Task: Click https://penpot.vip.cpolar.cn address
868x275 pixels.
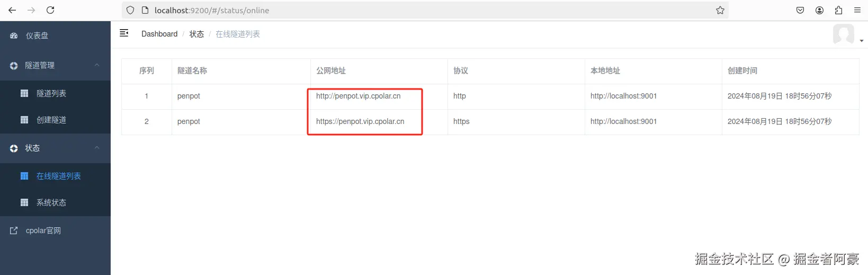Action: tap(360, 121)
